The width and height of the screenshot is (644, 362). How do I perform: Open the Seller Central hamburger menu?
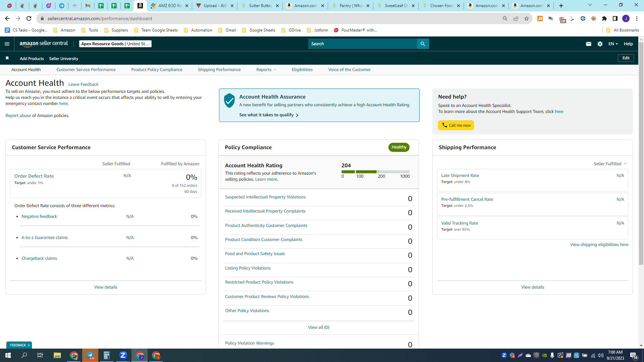coord(7,44)
